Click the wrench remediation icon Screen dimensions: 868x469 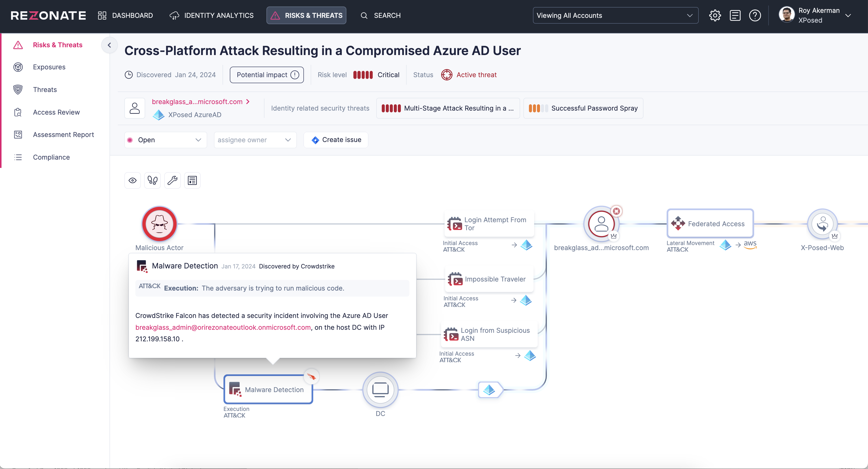coord(173,180)
